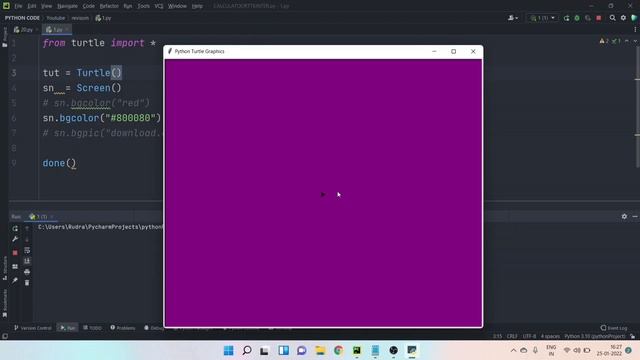Viewport: 640px width, 360px height.
Task: Open IDE settings gear in top toolbar
Action: [x=623, y=18]
